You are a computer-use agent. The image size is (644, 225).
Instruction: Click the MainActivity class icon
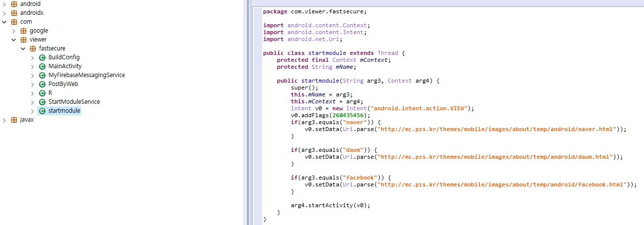[42, 66]
